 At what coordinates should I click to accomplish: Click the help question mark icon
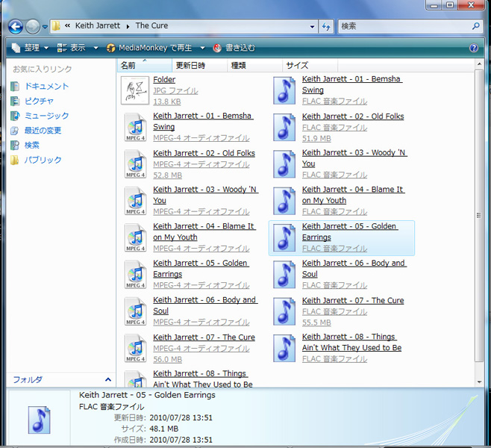coord(473,48)
